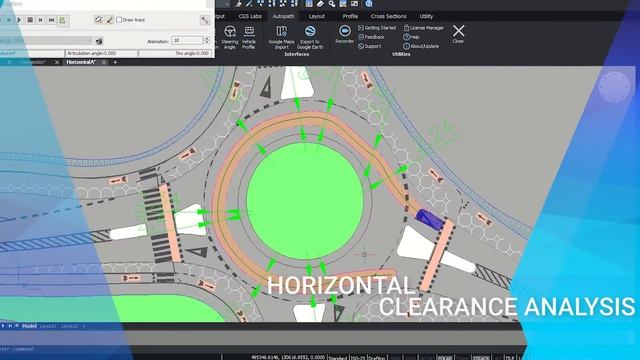Click the Articulation angle:0.000 readout
This screenshot has height=360, width=640.
[x=101, y=53]
